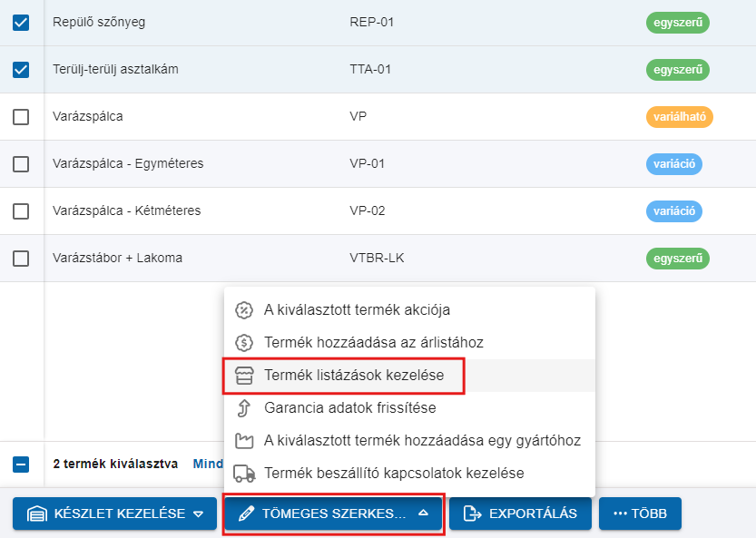Viewport: 756px width, 538px height.
Task: Open the Több options menu
Action: (640, 514)
